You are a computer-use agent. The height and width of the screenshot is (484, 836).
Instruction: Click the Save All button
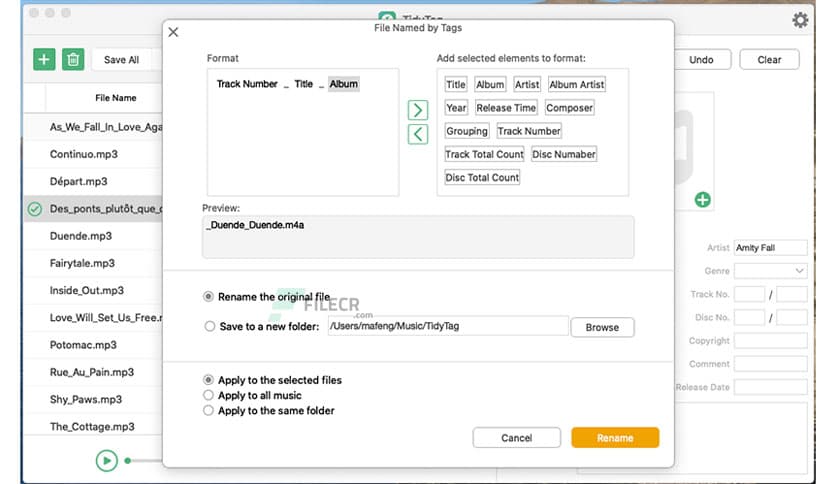click(121, 60)
